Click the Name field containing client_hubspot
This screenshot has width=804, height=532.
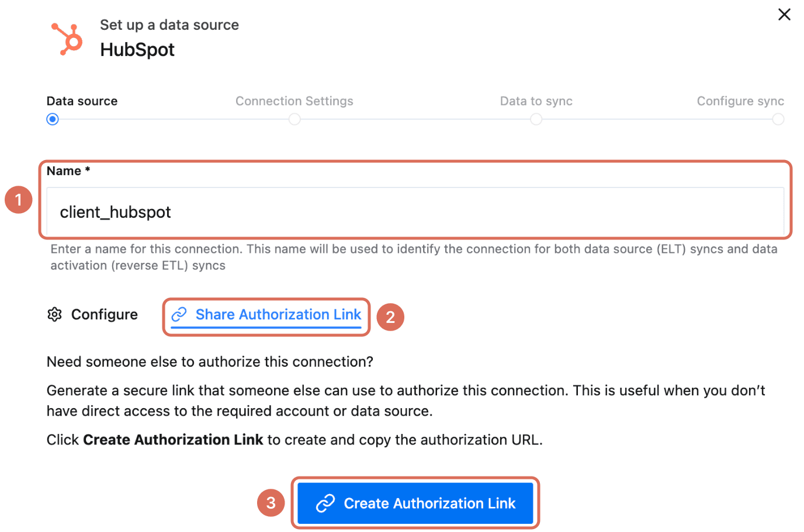pyautogui.click(x=415, y=211)
